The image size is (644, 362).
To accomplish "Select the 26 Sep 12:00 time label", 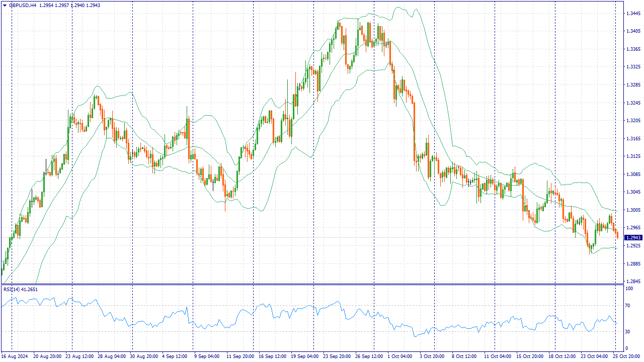I will 369,356.
